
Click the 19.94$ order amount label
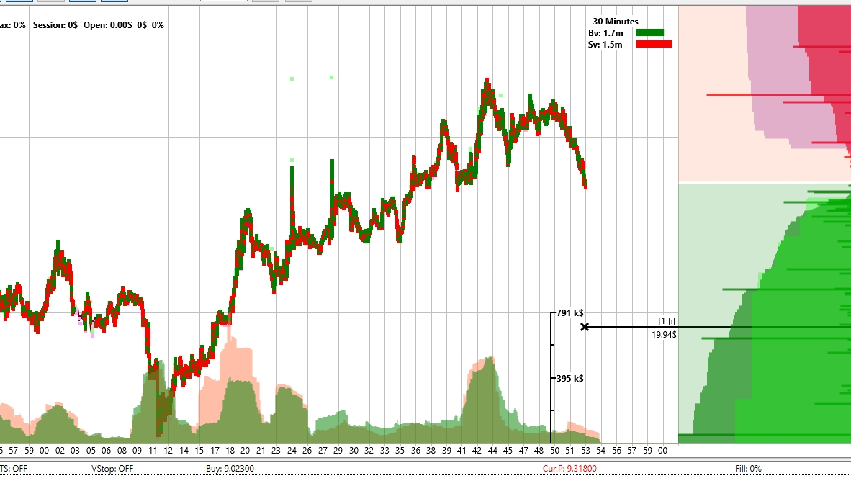point(664,334)
